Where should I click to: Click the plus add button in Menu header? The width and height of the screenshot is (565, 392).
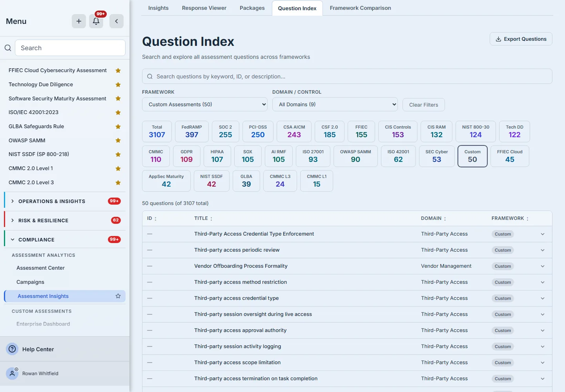(79, 21)
